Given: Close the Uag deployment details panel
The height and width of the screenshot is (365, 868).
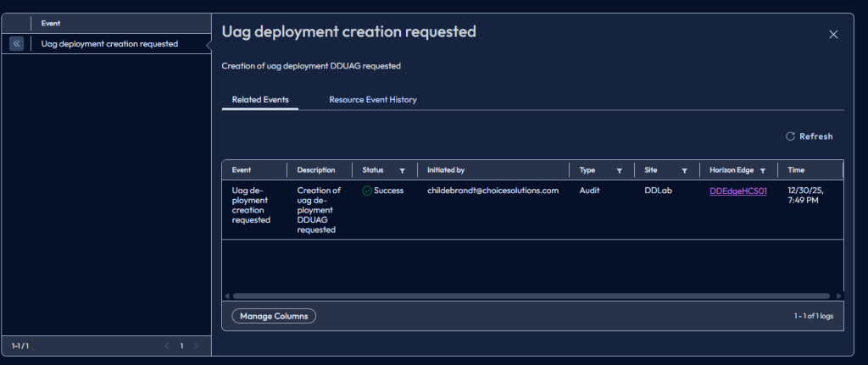Looking at the screenshot, I should pos(832,34).
